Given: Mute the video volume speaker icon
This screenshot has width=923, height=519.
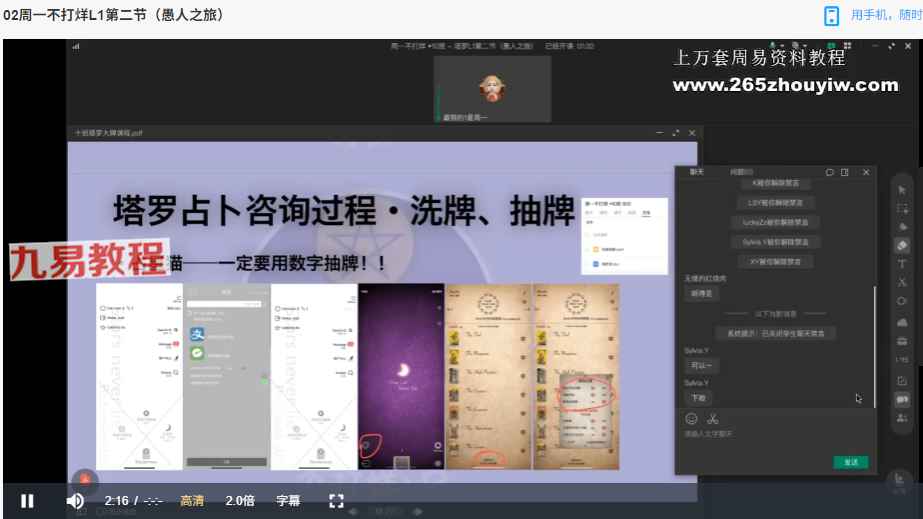Looking at the screenshot, I should coord(75,501).
